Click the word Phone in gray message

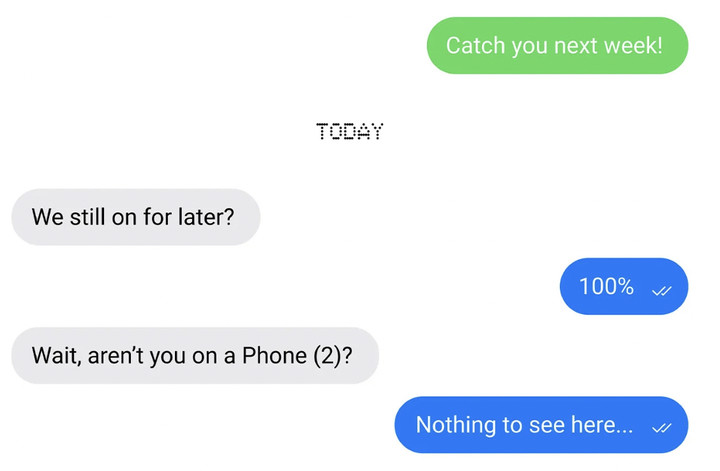point(275,355)
